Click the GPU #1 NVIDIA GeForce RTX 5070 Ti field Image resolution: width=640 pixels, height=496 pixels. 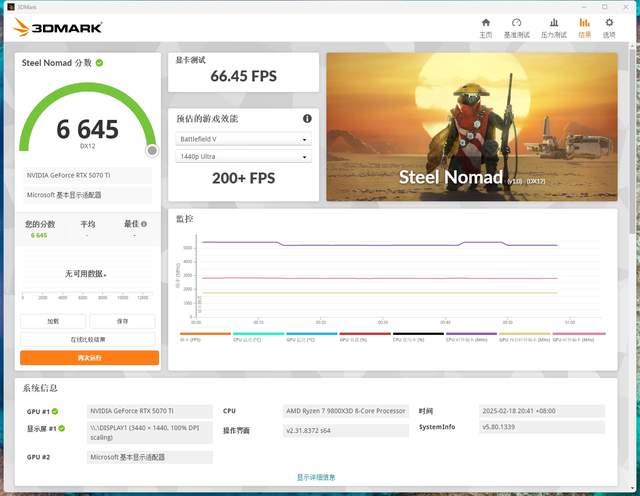pos(150,411)
